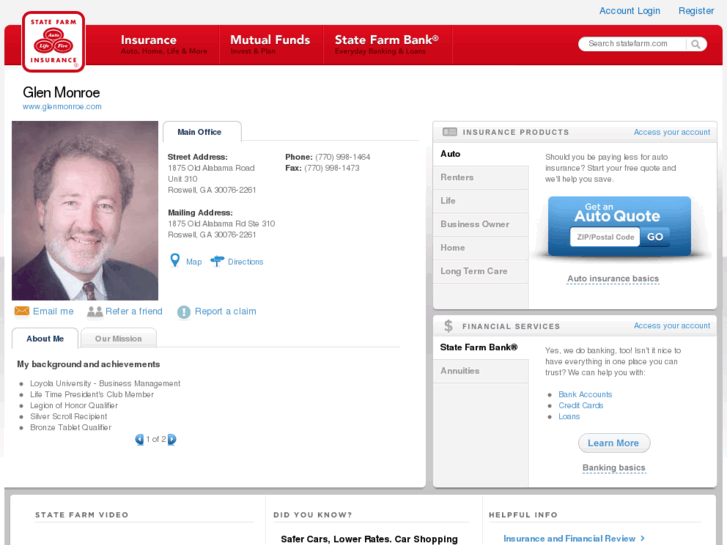The width and height of the screenshot is (727, 545).
Task: Go to previous About Me page arrow
Action: (139, 439)
